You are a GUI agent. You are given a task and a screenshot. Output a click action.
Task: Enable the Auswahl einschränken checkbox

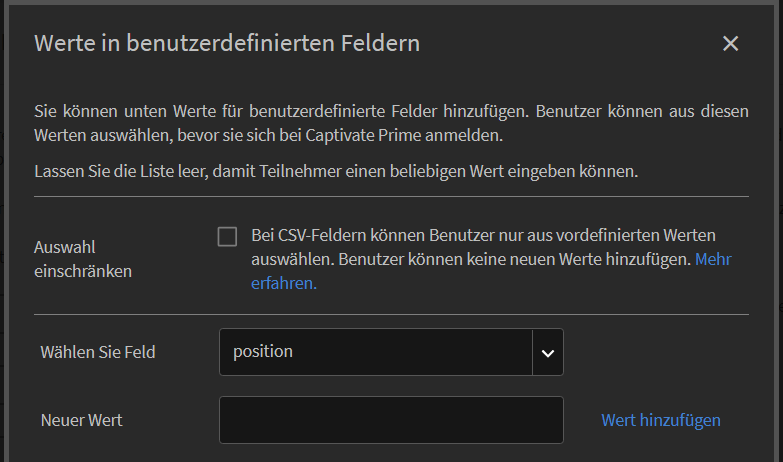pos(228,236)
